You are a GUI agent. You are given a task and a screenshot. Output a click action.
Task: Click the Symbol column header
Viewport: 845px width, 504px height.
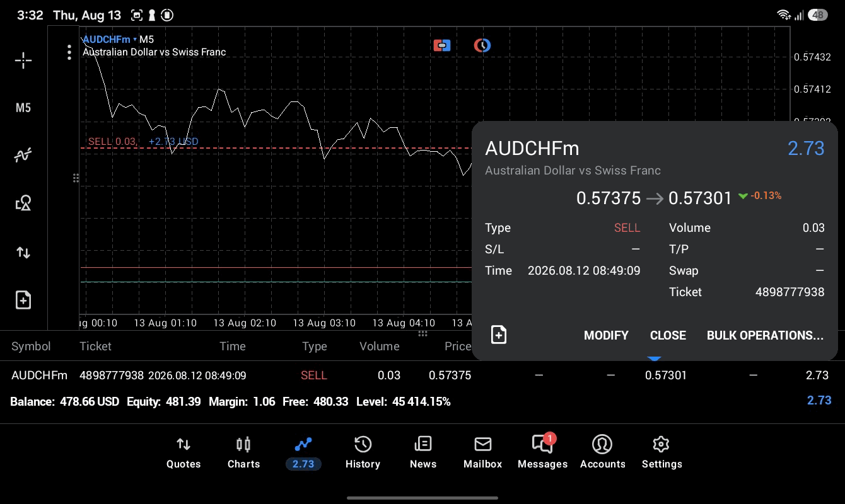pyautogui.click(x=31, y=346)
